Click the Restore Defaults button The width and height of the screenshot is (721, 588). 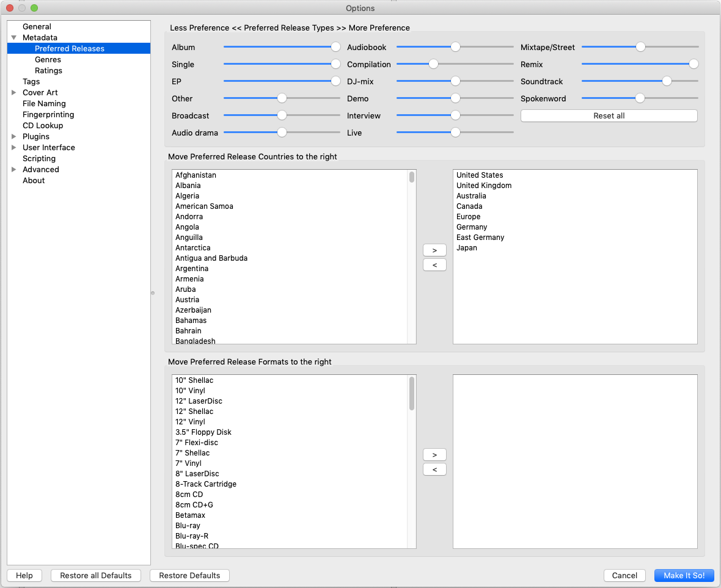(189, 576)
